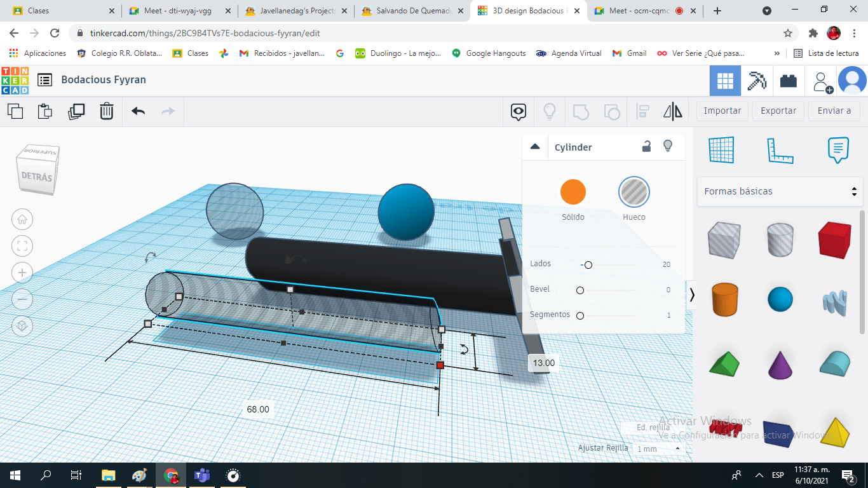Activate the Mirror tool
This screenshot has height=488, width=868.
click(x=673, y=112)
